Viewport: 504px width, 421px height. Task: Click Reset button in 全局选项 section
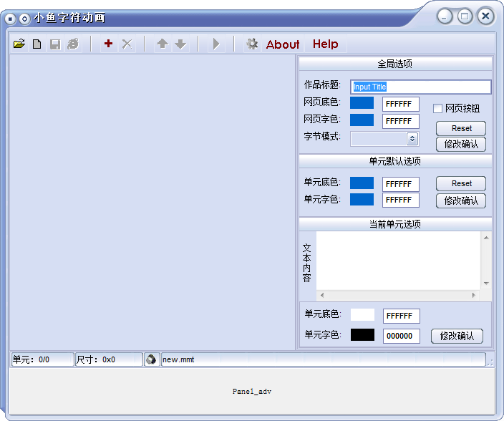[x=461, y=128]
